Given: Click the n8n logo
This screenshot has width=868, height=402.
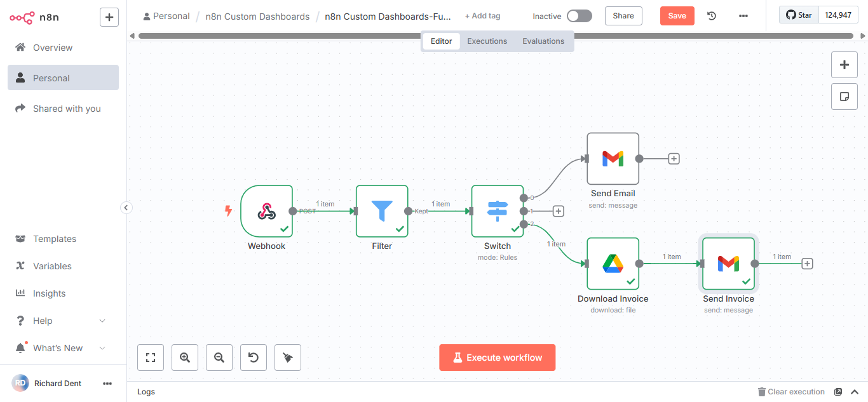Looking at the screenshot, I should (34, 17).
